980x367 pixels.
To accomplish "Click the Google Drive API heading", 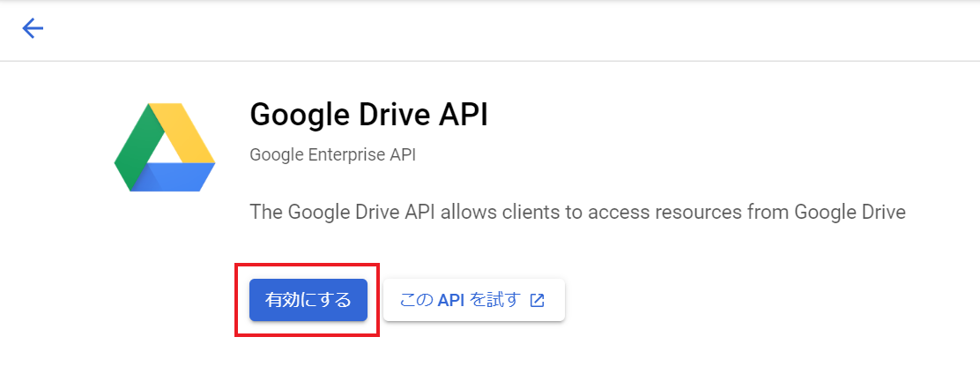I will tap(368, 115).
